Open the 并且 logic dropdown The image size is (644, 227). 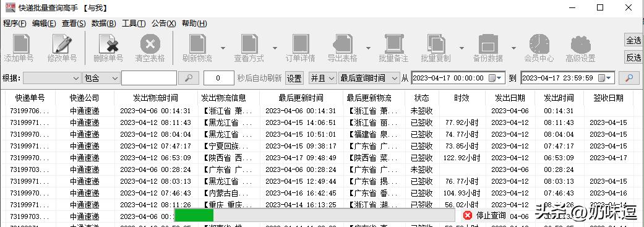click(x=323, y=78)
